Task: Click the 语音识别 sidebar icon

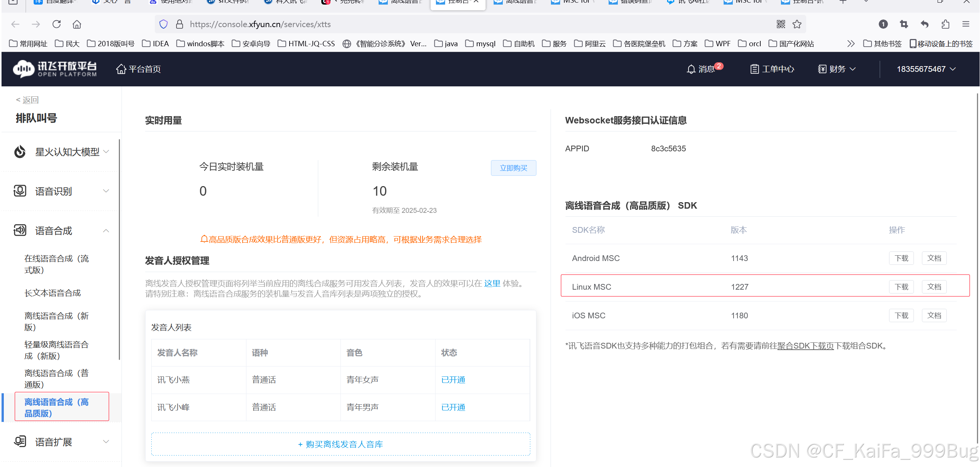Action: coord(20,191)
